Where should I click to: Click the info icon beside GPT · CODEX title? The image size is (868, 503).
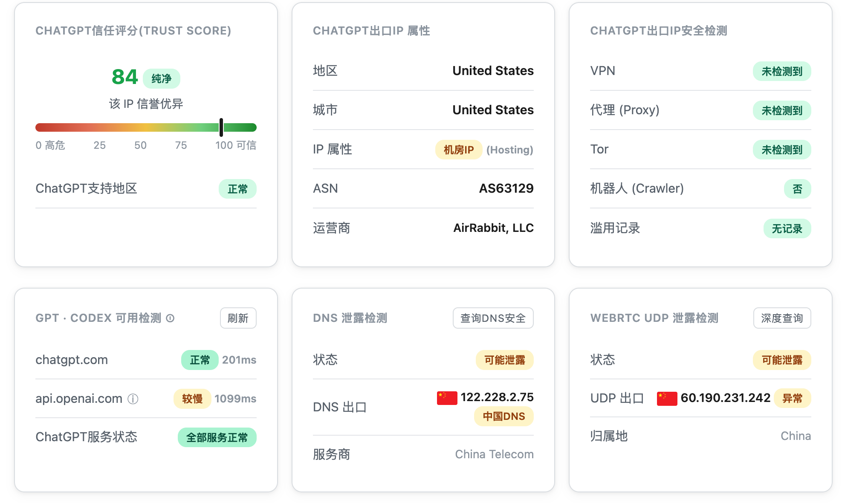click(170, 318)
